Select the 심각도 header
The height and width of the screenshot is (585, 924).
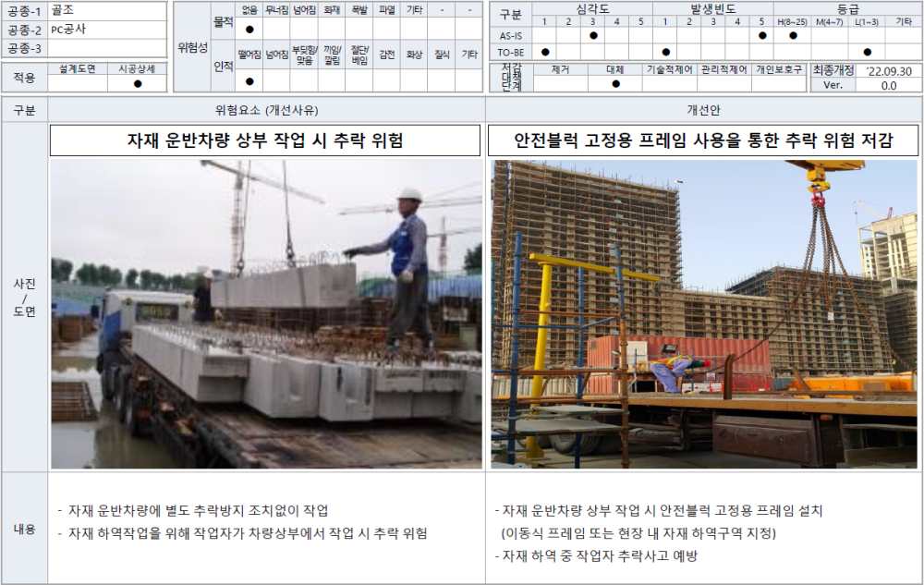tap(593, 9)
